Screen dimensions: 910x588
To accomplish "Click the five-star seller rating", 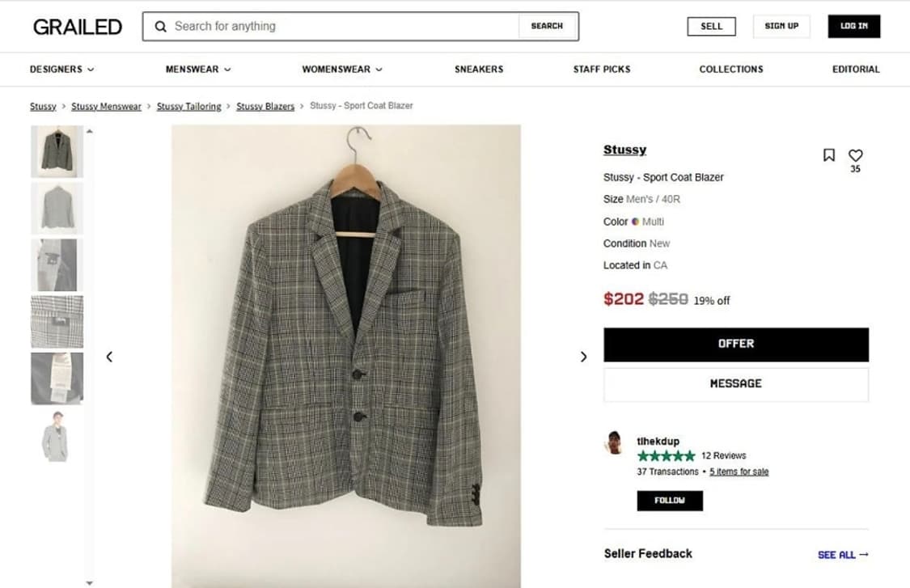I will coord(666,456).
